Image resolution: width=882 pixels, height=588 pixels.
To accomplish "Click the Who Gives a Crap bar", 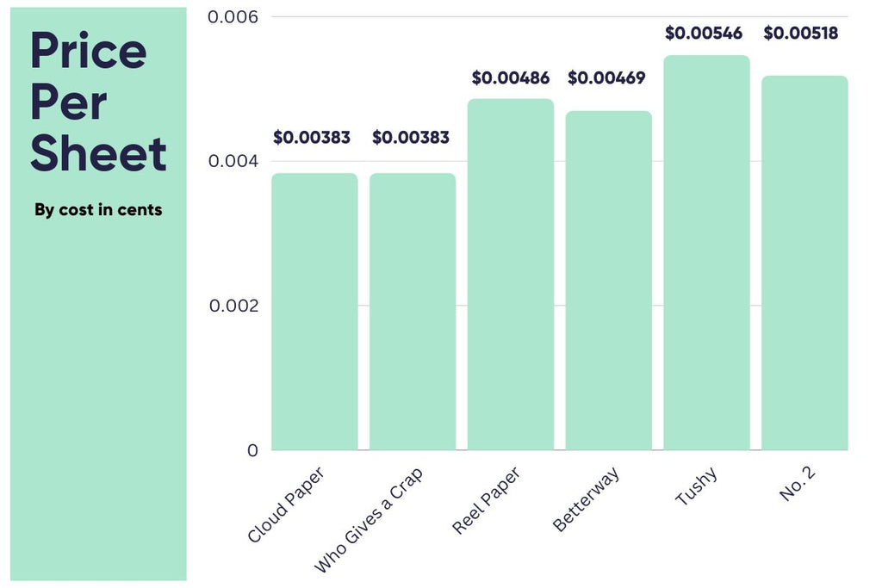I will 413,311.
